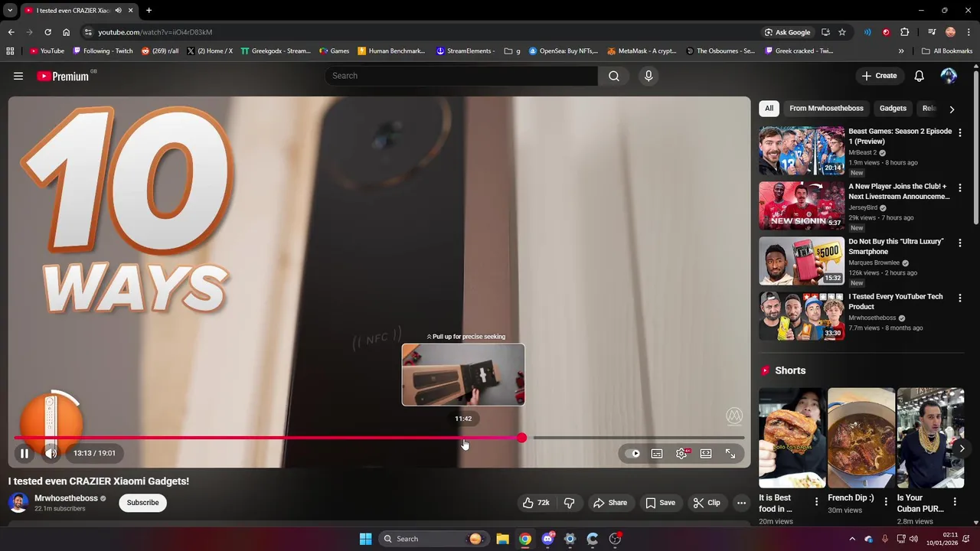Open browser extensions puzzle icon
Image resolution: width=980 pixels, height=551 pixels.
pyautogui.click(x=904, y=32)
